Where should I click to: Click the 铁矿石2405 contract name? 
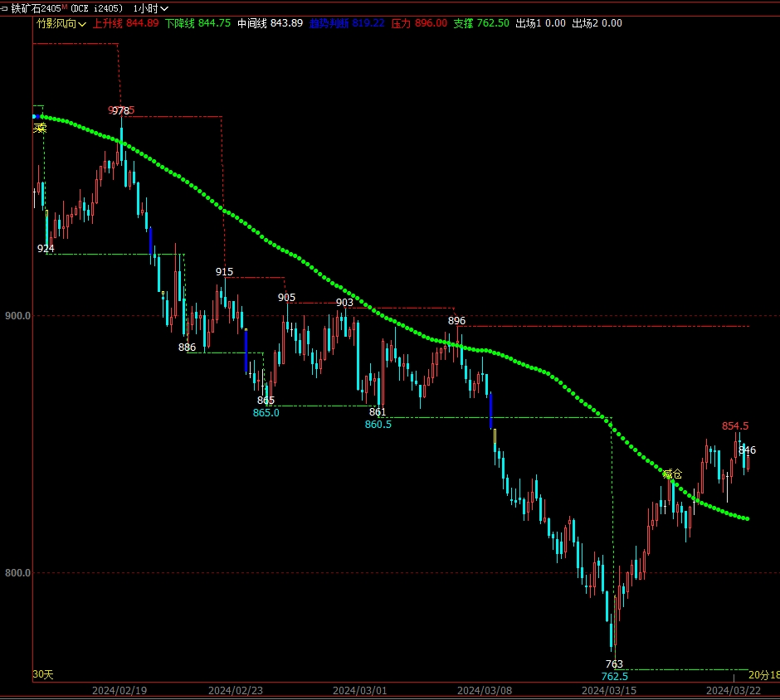coord(36,8)
